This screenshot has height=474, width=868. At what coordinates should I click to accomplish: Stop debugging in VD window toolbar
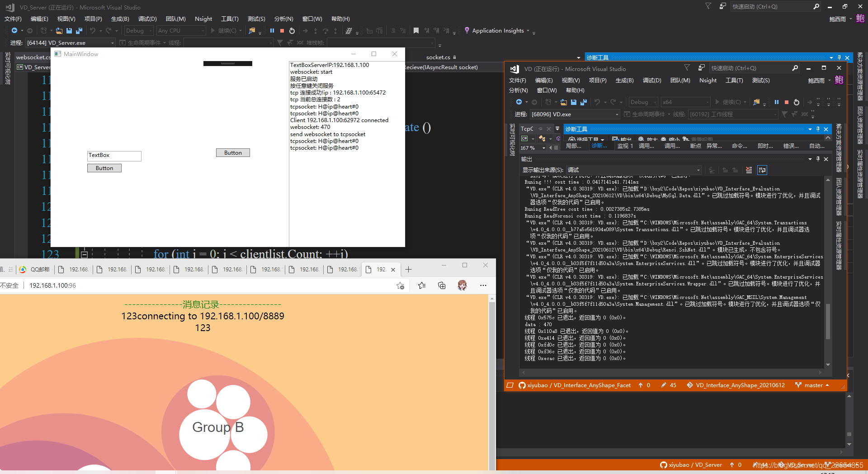(x=786, y=102)
